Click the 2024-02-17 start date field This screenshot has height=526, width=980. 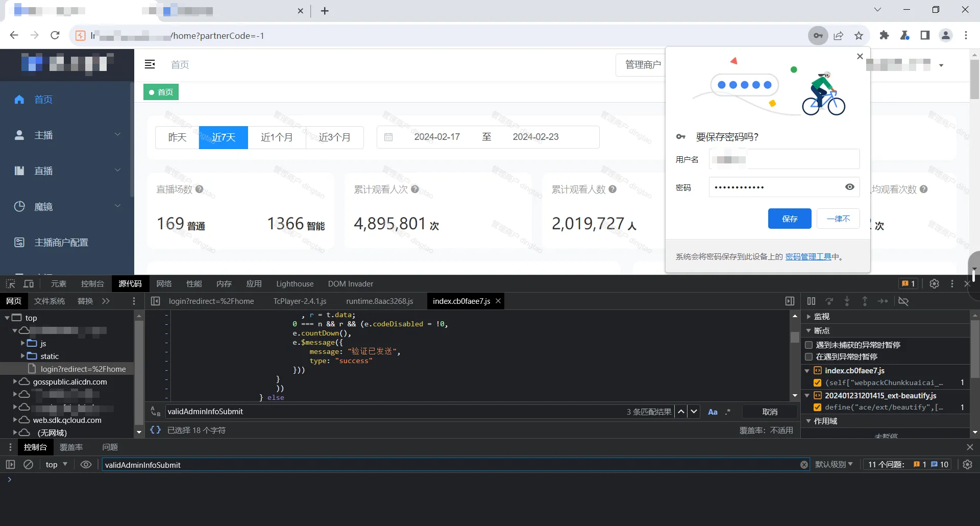[437, 137]
